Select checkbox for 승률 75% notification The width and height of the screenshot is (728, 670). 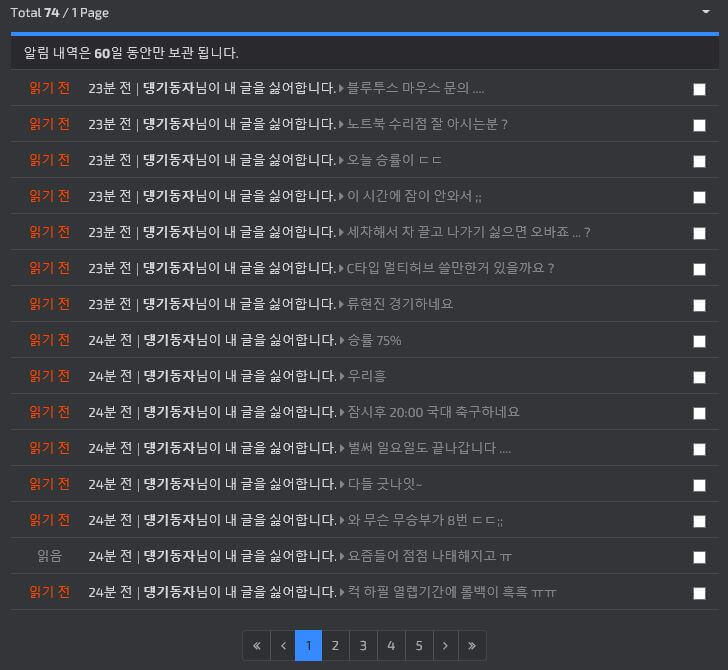click(x=699, y=341)
